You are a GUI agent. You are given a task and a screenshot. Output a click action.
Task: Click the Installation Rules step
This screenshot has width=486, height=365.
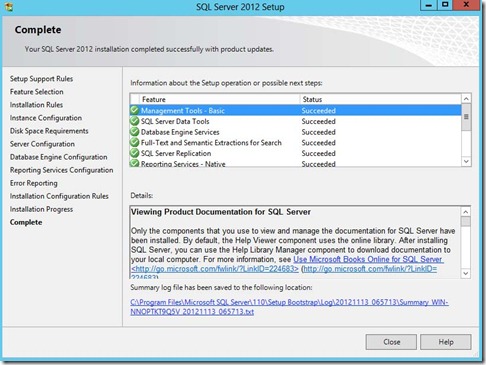coord(36,105)
